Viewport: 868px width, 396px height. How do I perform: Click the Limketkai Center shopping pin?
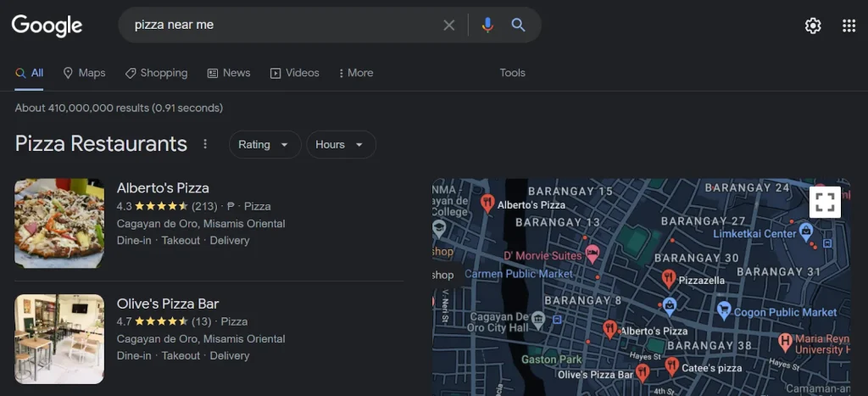[x=807, y=232]
